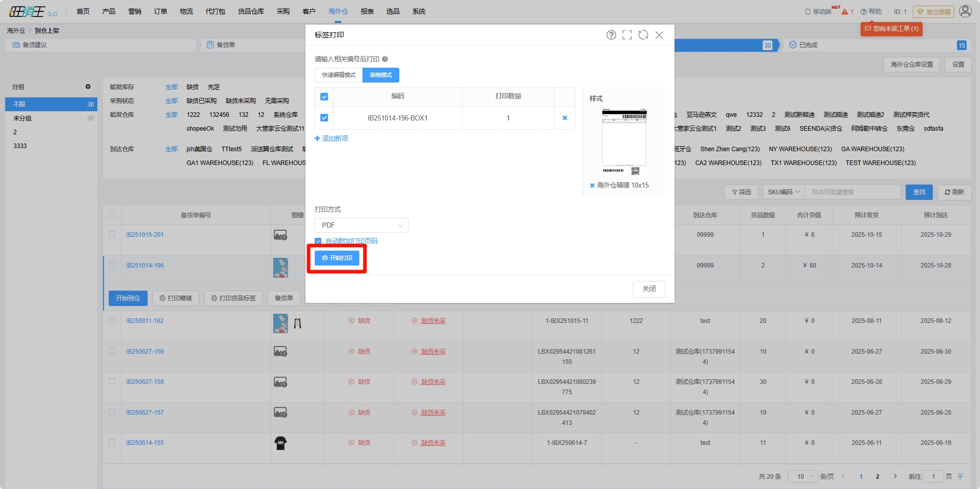
Task: Click the refresh icon in dialog header
Action: (643, 35)
